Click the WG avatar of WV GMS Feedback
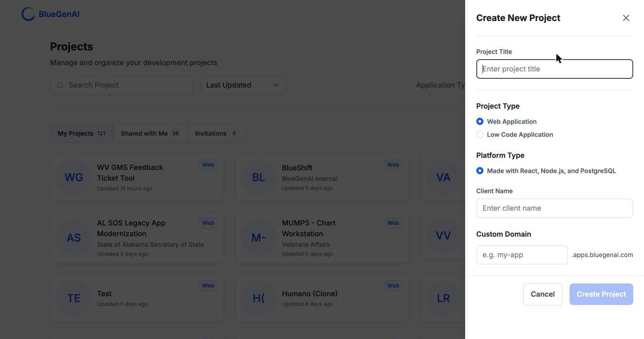The width and height of the screenshot is (644, 339). pos(74,177)
